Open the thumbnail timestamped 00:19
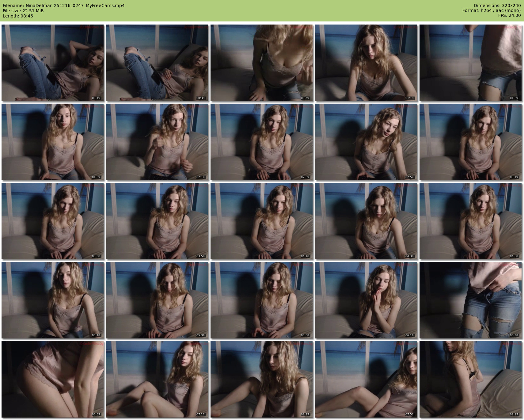The image size is (524, 420). (53, 63)
